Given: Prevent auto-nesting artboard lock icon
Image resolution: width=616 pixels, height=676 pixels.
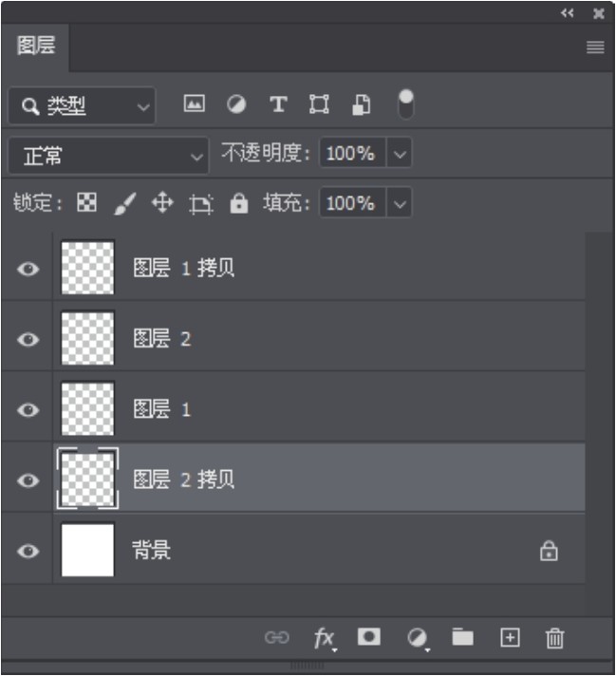Looking at the screenshot, I should click(x=201, y=203).
